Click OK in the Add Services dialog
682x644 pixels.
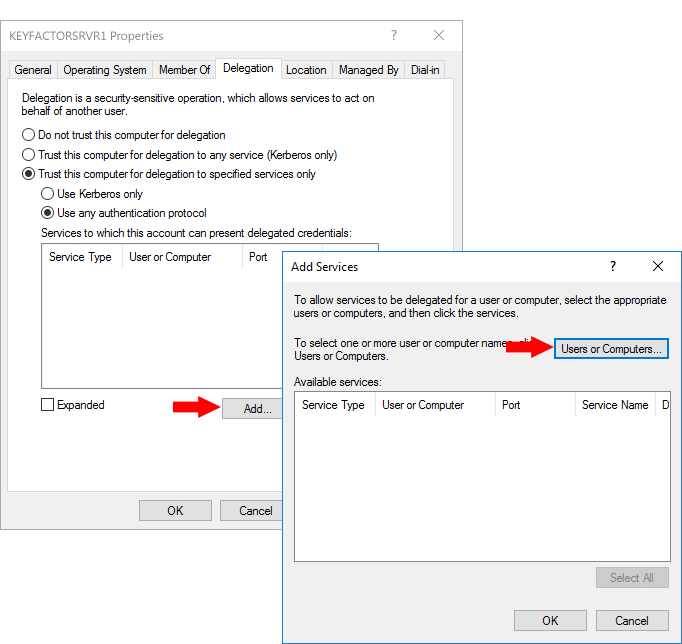pyautogui.click(x=550, y=620)
